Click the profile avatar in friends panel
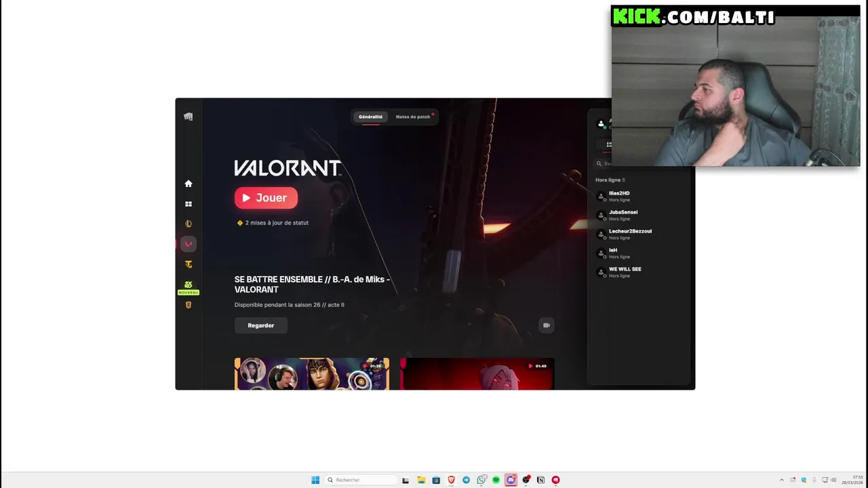868x488 pixels. (x=601, y=124)
